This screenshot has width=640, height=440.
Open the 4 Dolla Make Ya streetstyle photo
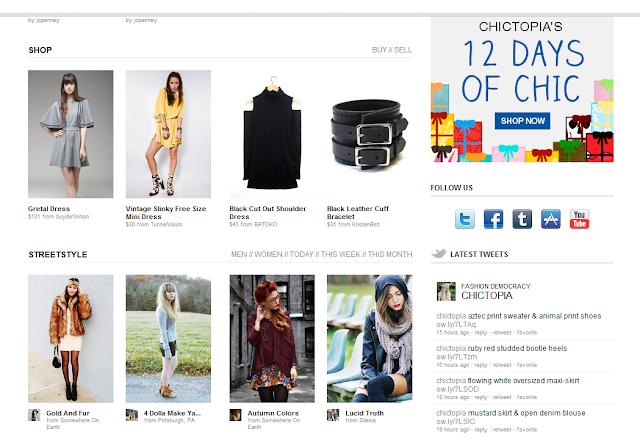168,339
